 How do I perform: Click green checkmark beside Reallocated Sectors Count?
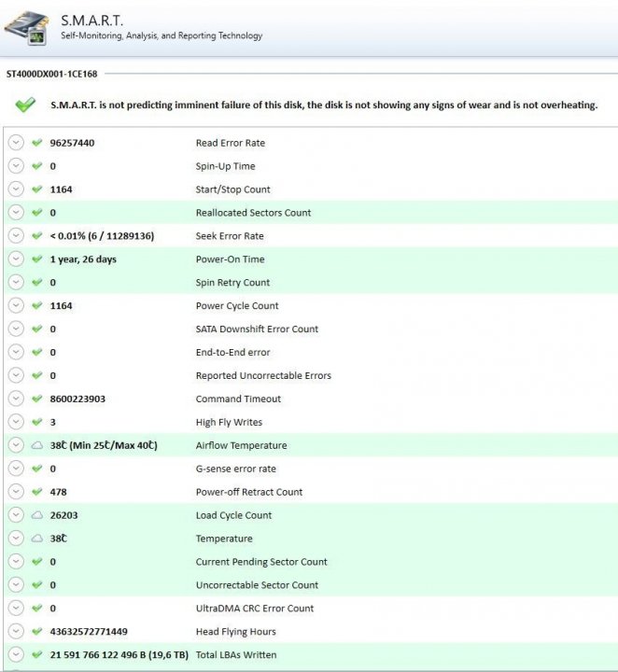pos(37,213)
